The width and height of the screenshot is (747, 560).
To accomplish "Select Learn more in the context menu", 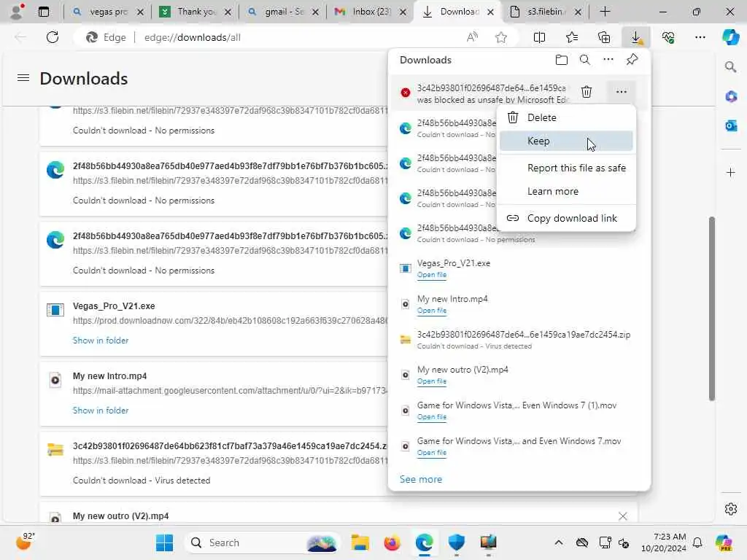I will (566, 192).
